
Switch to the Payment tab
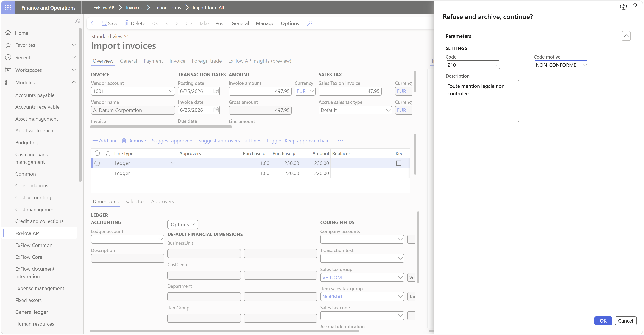click(153, 61)
